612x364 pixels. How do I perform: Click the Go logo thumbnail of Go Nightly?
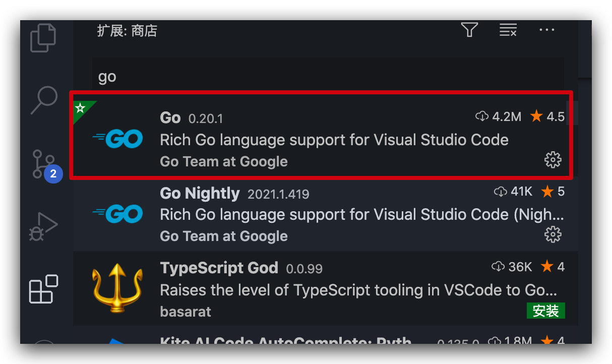point(117,214)
